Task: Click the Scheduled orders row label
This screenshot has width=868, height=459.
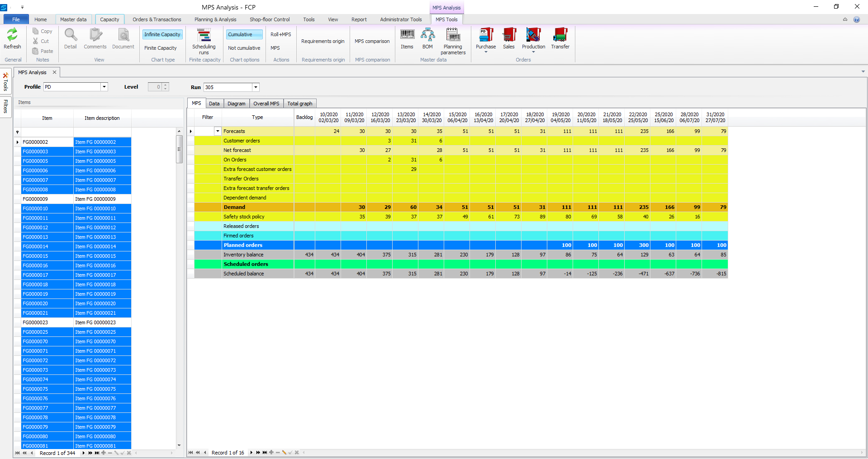Action: click(x=246, y=264)
